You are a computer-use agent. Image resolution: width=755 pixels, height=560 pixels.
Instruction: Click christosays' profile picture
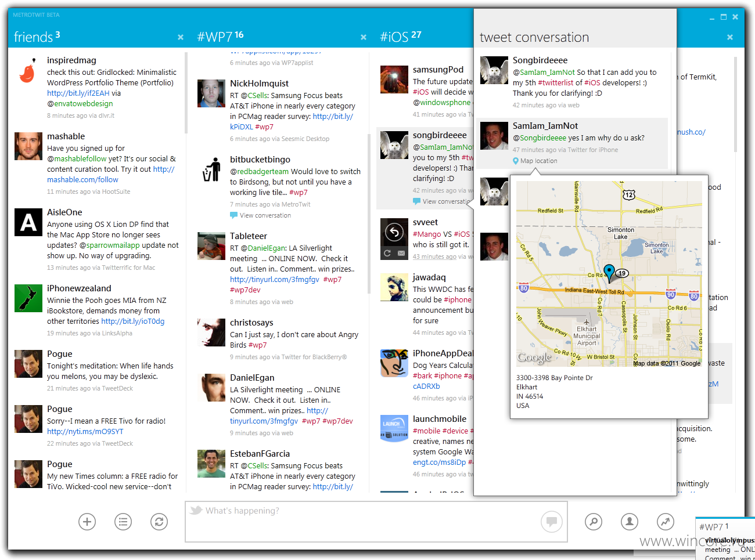click(211, 333)
